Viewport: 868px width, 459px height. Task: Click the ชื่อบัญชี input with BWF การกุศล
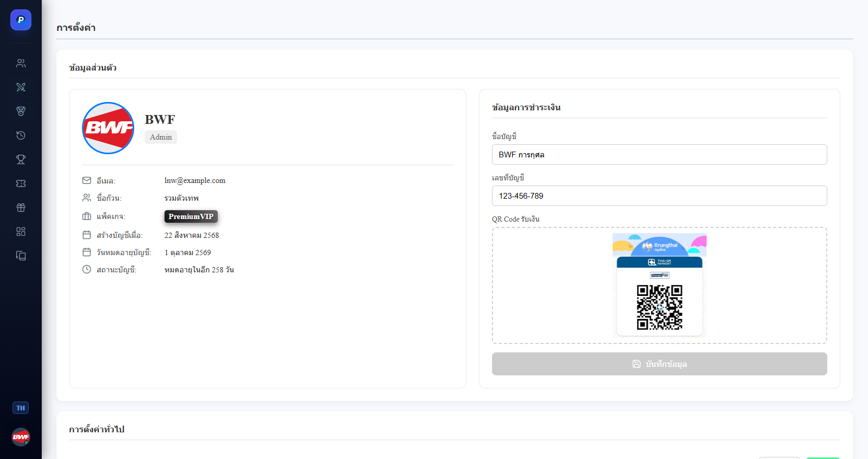[x=659, y=155]
